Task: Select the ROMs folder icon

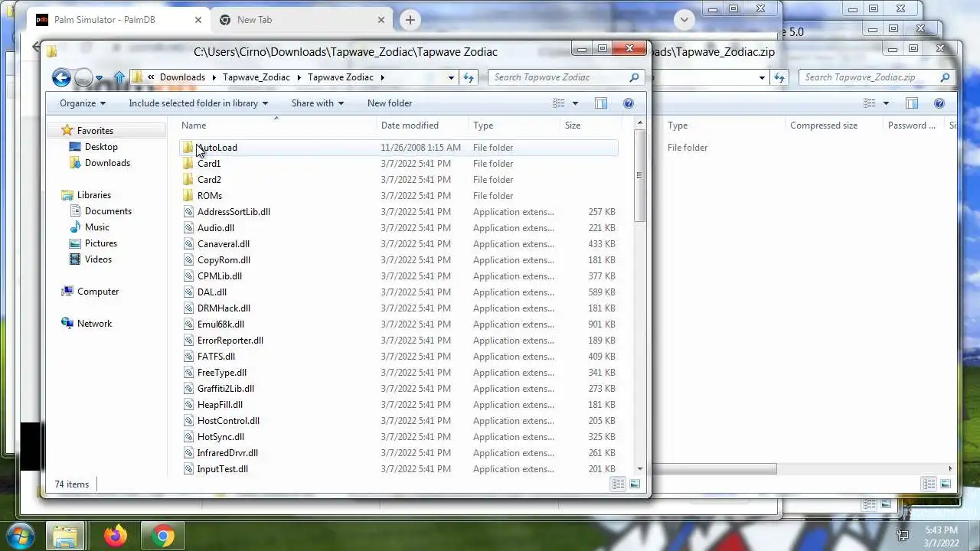Action: 188,196
